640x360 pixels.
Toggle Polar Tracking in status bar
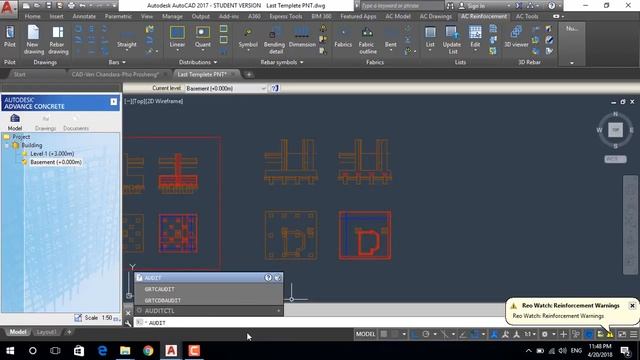[x=426, y=334]
